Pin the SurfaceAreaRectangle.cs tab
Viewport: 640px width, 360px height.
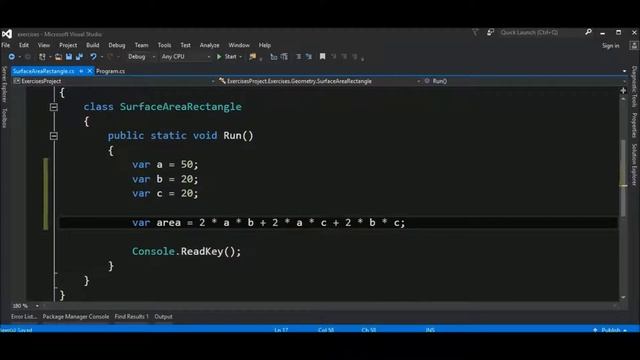81,71
